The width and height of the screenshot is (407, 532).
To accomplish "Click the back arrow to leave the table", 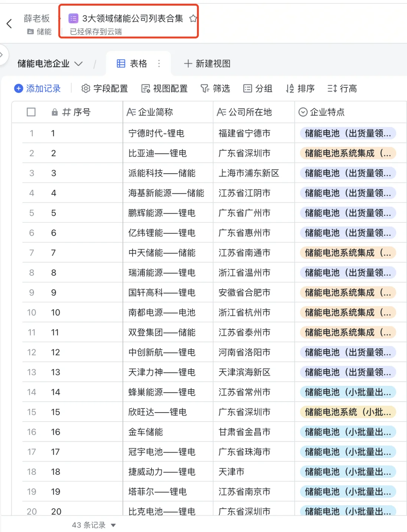I will tap(9, 23).
